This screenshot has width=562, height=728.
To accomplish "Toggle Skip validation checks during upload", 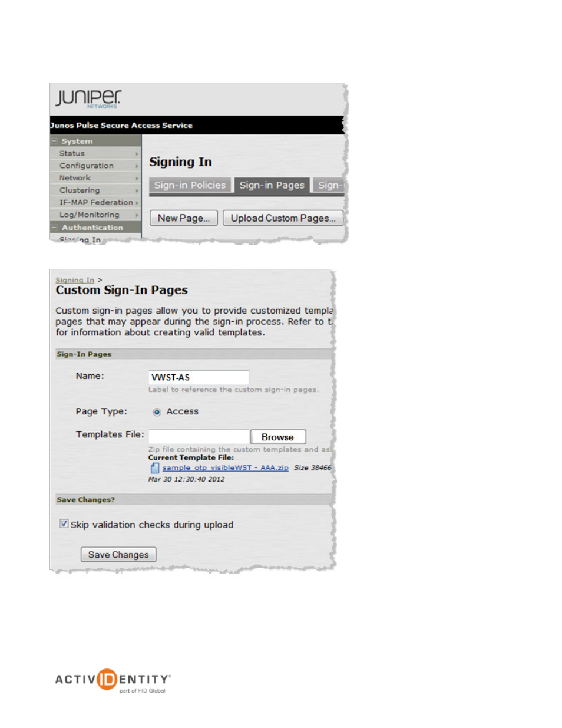I will click(64, 524).
